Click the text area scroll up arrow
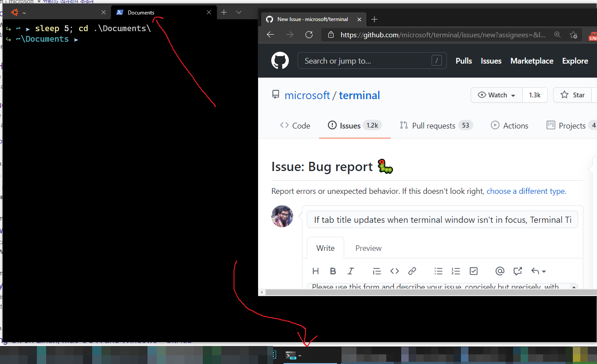Screen dimensions: 597x364 (574, 286)
